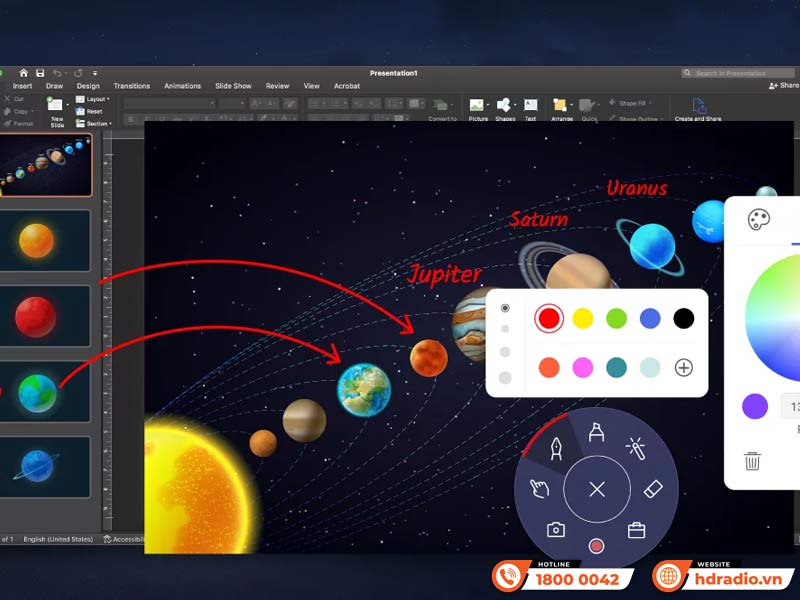Start screen recording with red record button

[x=596, y=546]
